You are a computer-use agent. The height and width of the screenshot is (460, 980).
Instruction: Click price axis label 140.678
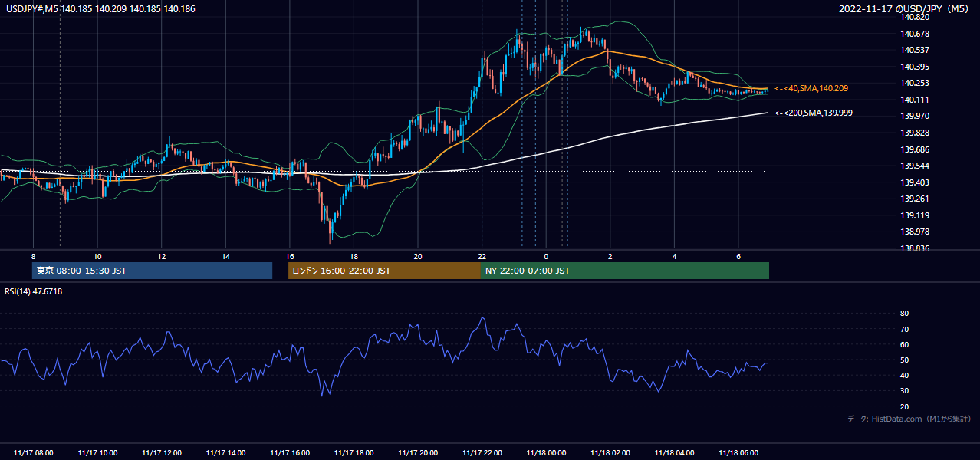click(x=916, y=34)
